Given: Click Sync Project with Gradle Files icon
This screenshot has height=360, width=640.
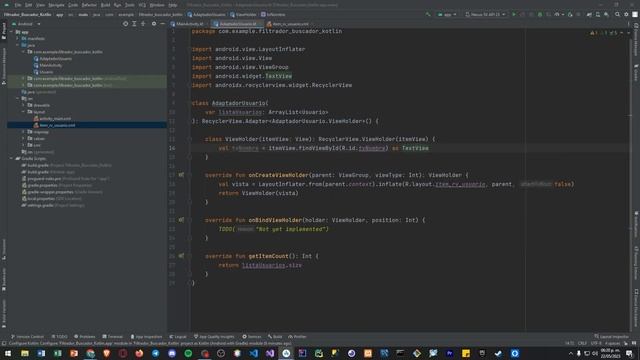Looking at the screenshot, I should point(590,14).
